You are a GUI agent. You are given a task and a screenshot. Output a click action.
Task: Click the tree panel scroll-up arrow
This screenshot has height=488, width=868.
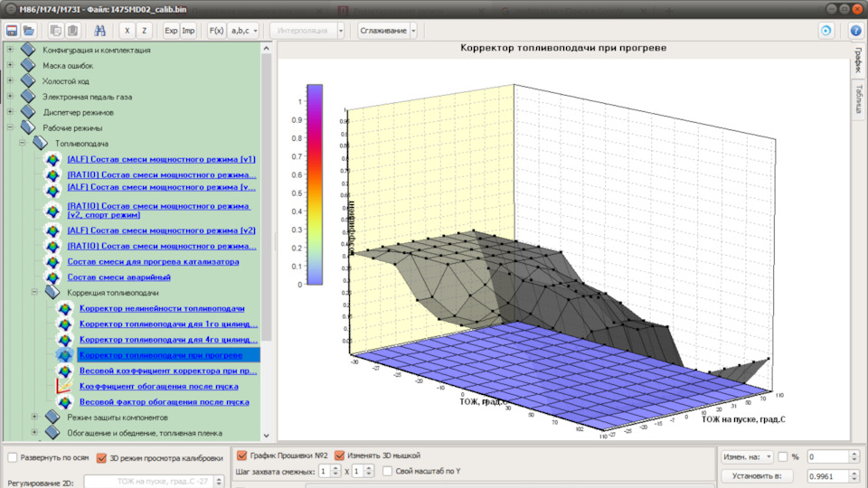266,49
